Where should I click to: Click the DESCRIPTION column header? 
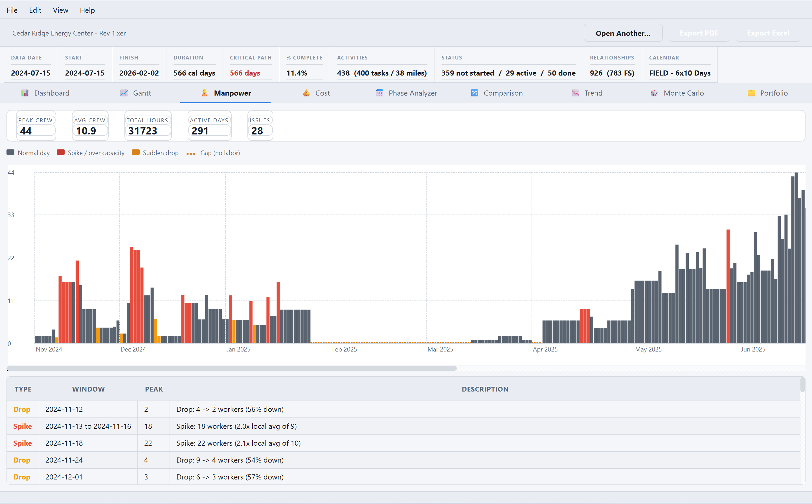(485, 389)
